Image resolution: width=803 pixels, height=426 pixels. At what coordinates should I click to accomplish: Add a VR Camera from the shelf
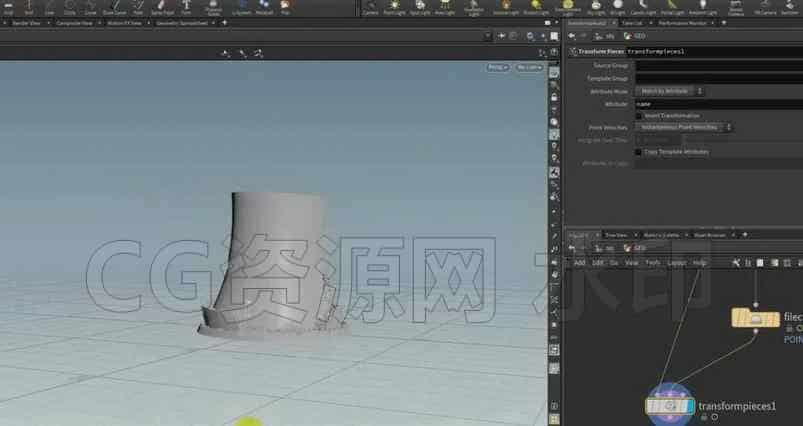tap(765, 7)
